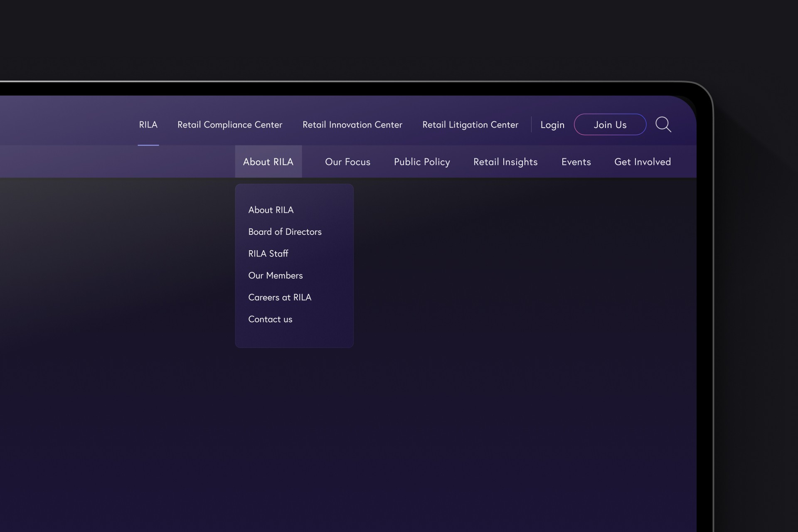Viewport: 798px width, 532px height.
Task: Expand the Public Policy menu
Action: point(421,162)
